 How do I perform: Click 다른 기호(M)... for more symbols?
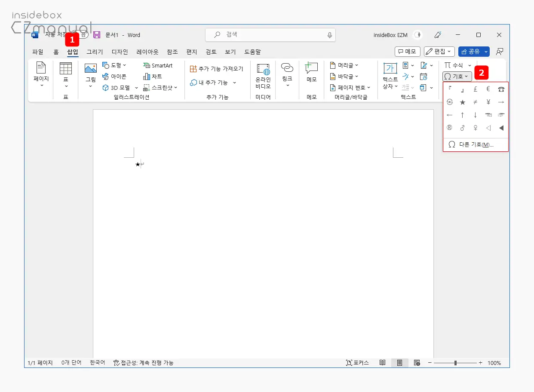(475, 144)
